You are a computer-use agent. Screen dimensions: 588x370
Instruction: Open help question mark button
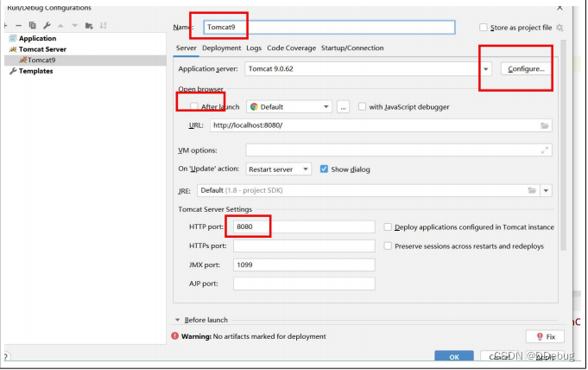pos(6,356)
